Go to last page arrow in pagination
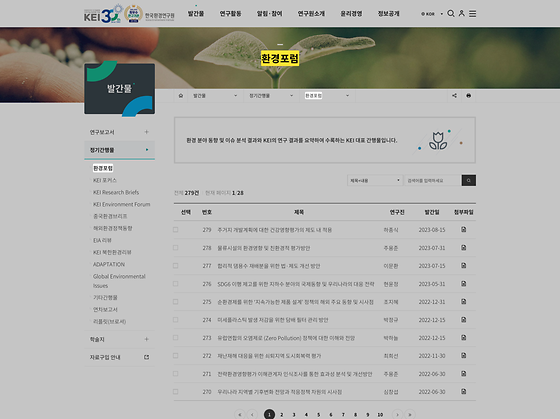 click(x=410, y=414)
